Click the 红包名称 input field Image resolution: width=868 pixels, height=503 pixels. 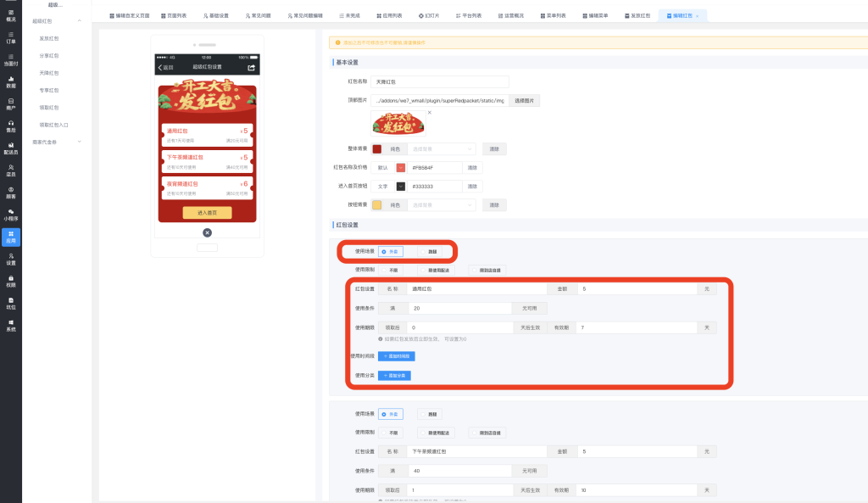(x=440, y=81)
